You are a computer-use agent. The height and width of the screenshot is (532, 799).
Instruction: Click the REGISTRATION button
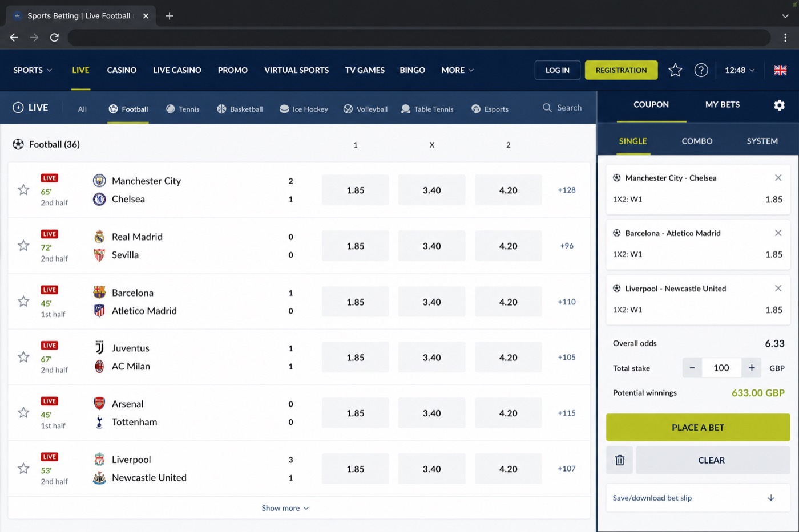point(621,70)
